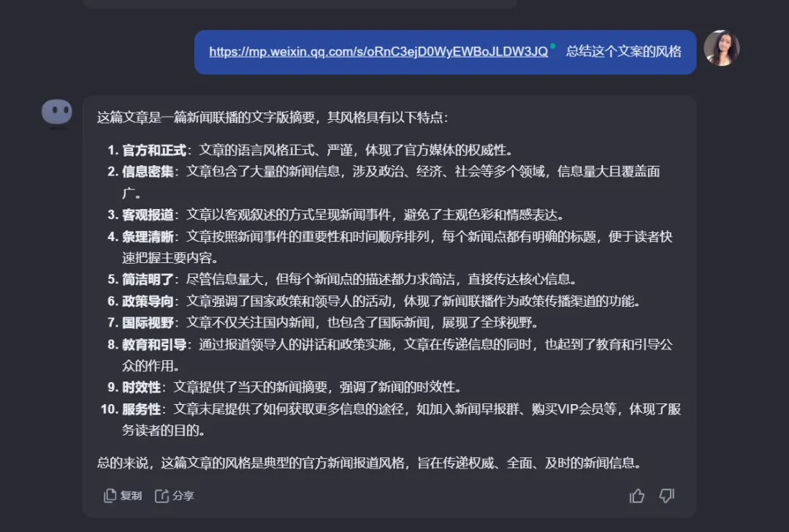Open the mp.weixin.qq.com article link
This screenshot has height=532, width=789.
[378, 51]
